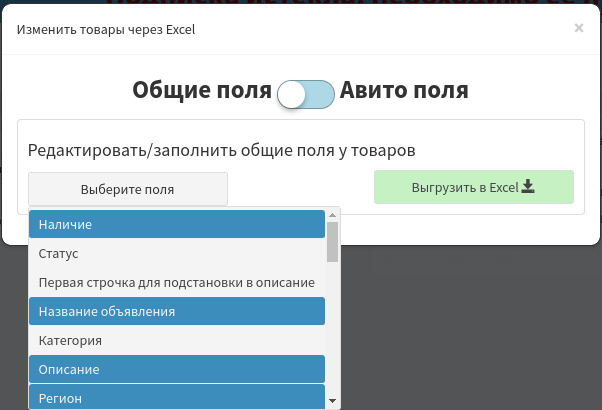
Task: Deselect the Описание field option
Action: 177,369
